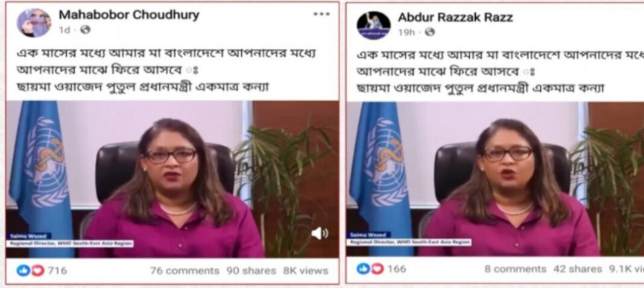Click the globe privacy icon beside 1d
The width and height of the screenshot is (644, 288).
[85, 30]
